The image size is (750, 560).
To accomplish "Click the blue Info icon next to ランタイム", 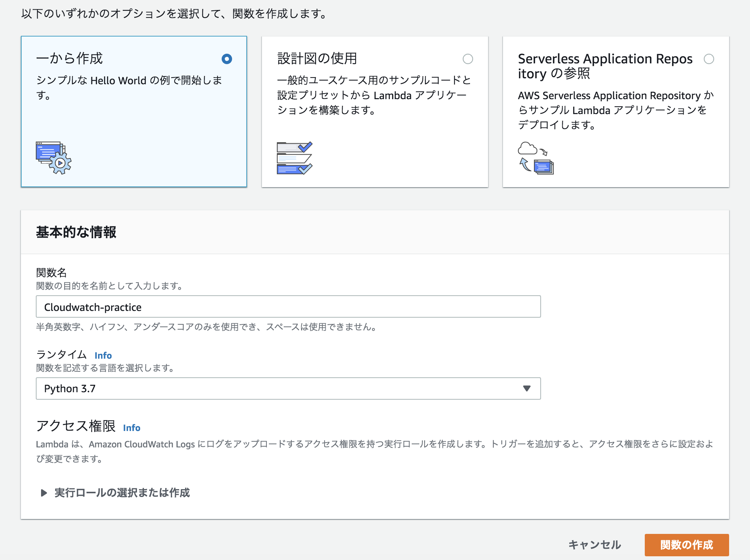I will coord(103,355).
